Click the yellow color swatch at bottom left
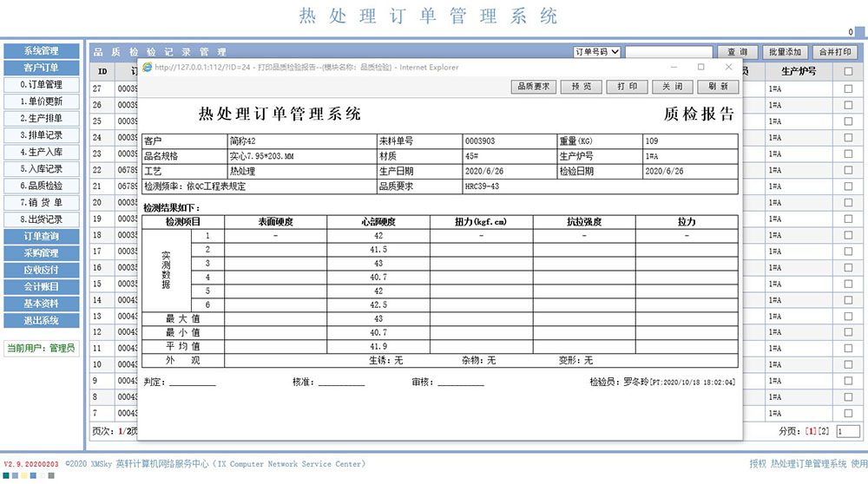This screenshot has width=868, height=484. tap(23, 475)
